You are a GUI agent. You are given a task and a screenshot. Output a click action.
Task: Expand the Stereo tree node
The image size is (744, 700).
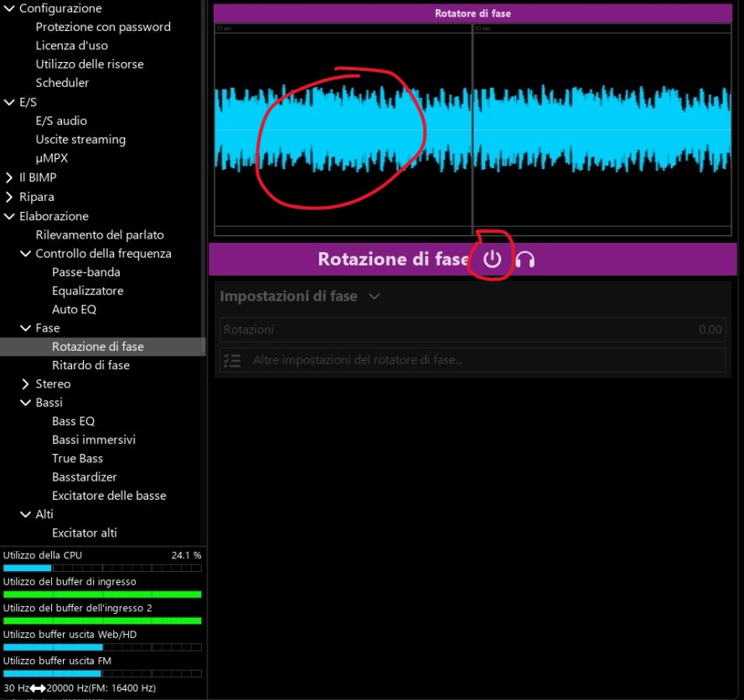point(26,383)
